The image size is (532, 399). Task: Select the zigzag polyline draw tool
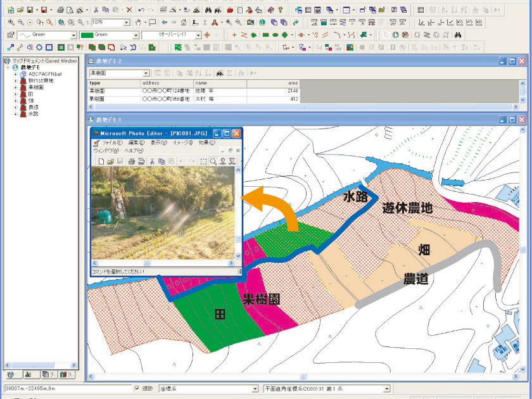tap(244, 35)
